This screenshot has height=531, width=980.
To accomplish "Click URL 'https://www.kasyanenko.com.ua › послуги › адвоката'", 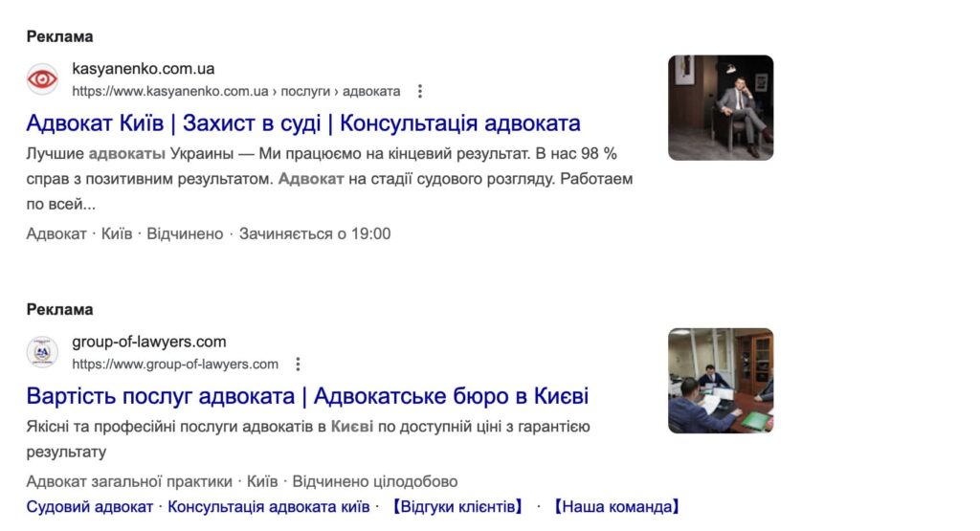I will 236,91.
